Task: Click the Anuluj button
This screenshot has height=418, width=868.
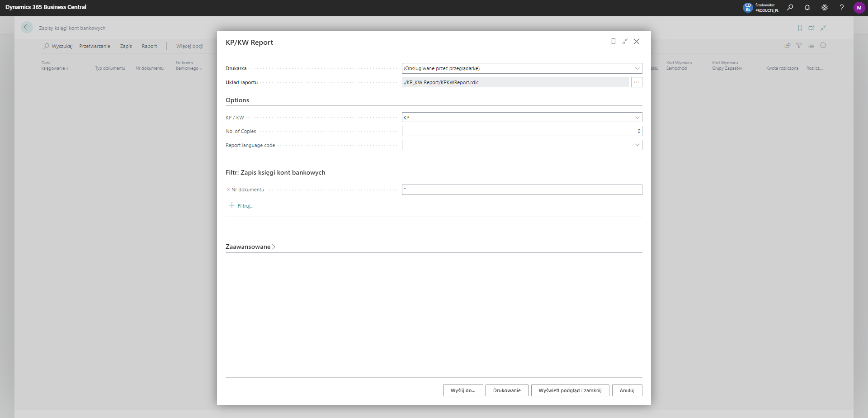Action: click(x=627, y=390)
